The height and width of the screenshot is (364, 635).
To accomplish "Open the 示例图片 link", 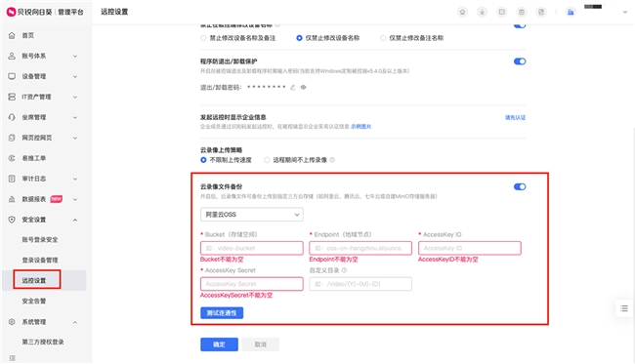I will [x=360, y=127].
